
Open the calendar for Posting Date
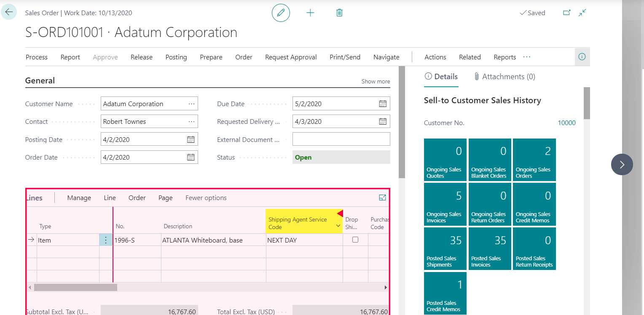191,139
